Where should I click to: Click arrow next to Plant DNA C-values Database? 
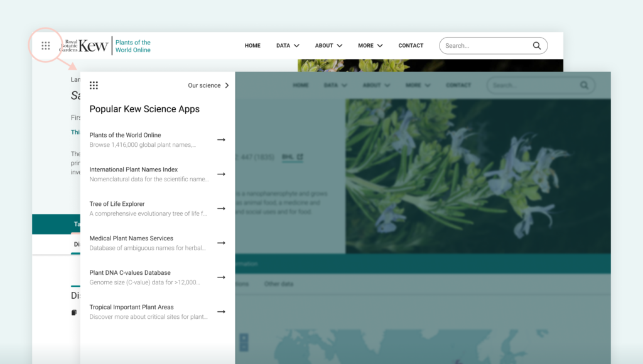221,277
